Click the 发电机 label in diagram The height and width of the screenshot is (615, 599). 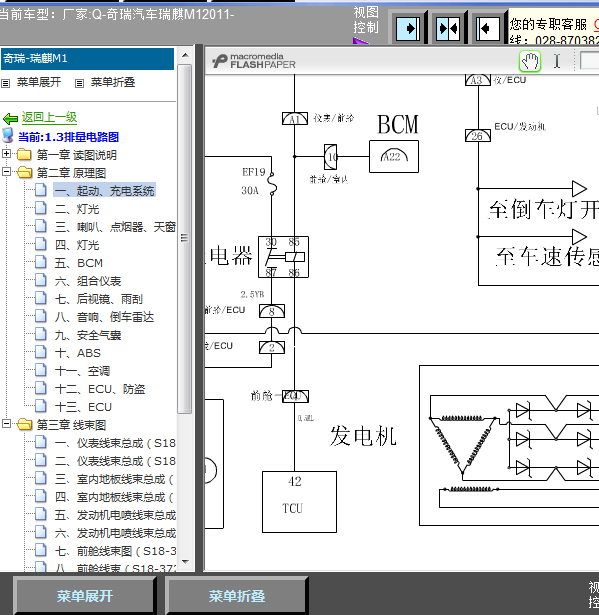point(363,436)
